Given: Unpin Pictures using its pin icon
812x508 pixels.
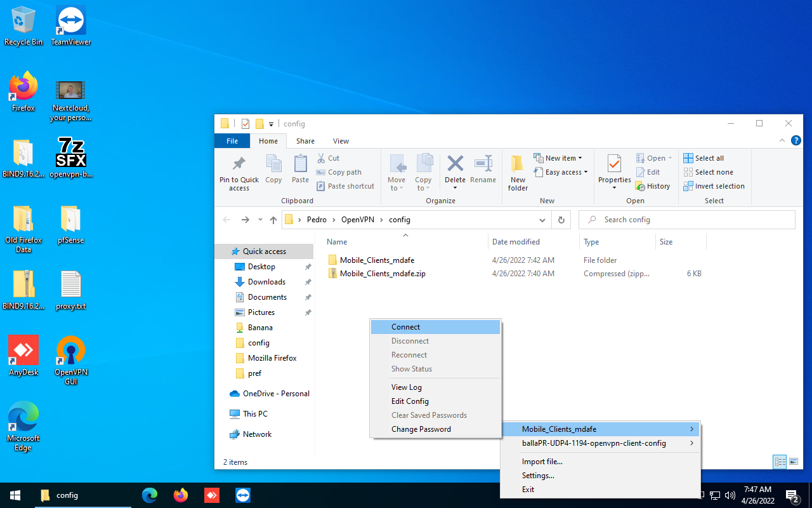Looking at the screenshot, I should 308,312.
